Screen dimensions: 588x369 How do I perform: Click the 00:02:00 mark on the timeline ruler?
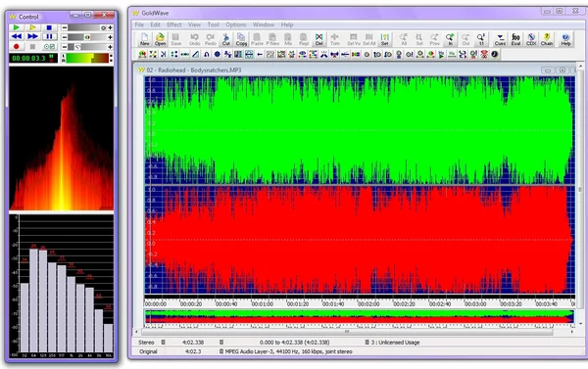click(368, 303)
